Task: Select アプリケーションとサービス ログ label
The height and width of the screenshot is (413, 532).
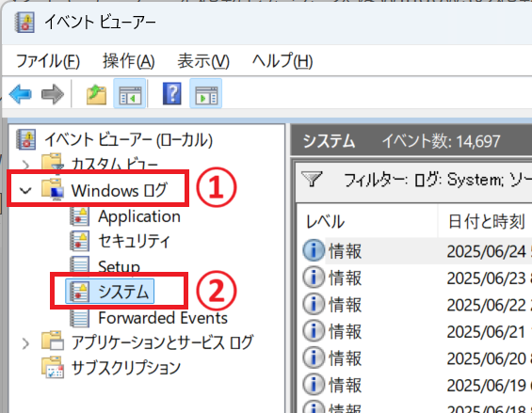Action: (x=162, y=342)
